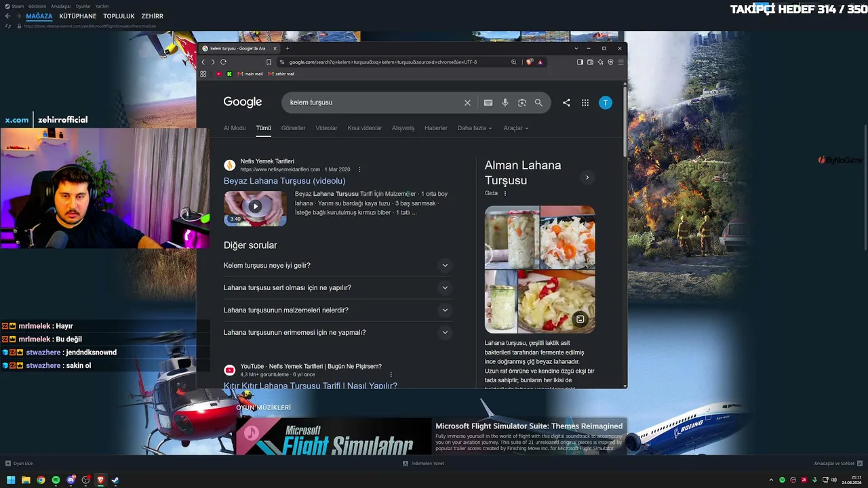Open the Google account avatar T
Image resolution: width=868 pixels, height=488 pixels.
(606, 102)
